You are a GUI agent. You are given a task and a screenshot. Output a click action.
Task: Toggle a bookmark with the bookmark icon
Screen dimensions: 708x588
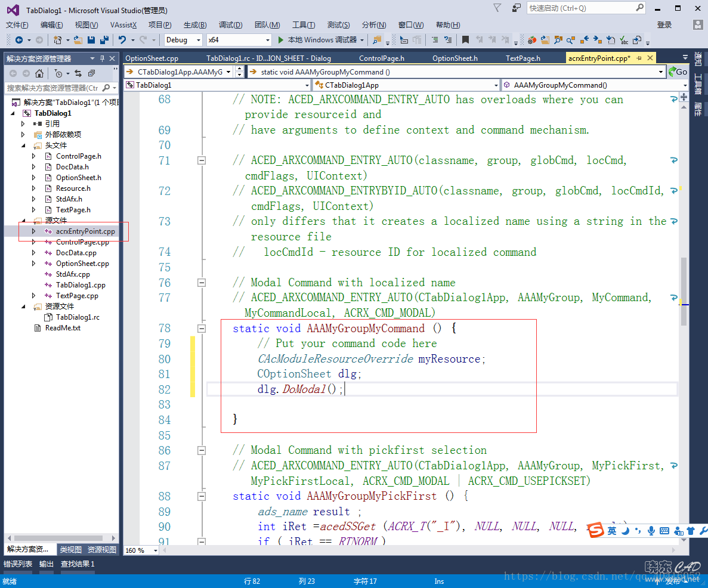pyautogui.click(x=465, y=40)
